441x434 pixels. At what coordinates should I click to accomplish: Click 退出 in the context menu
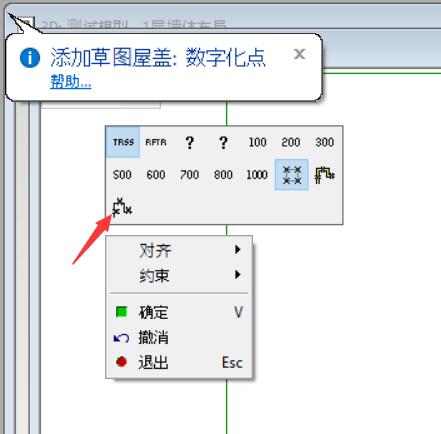179,362
